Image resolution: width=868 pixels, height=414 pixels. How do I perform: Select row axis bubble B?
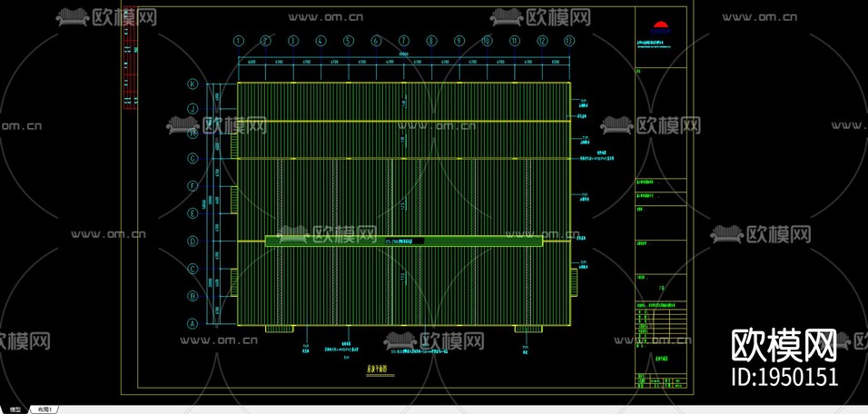pos(192,296)
